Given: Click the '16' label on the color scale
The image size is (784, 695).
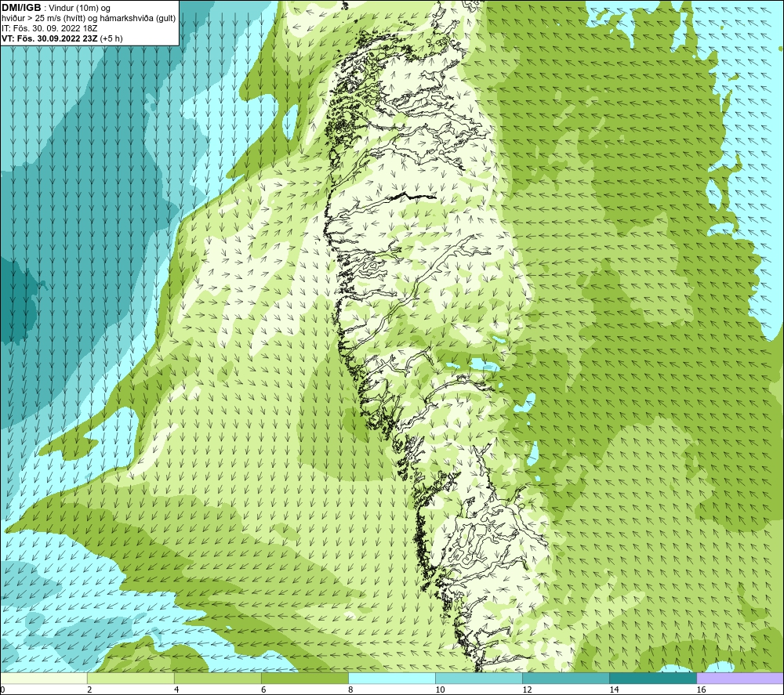Looking at the screenshot, I should click(701, 690).
